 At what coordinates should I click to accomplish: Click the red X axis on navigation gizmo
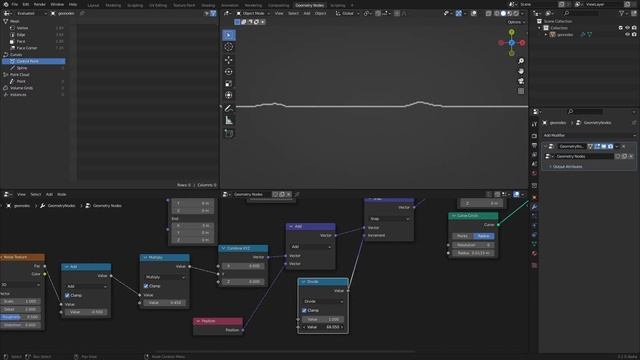pyautogui.click(x=522, y=42)
